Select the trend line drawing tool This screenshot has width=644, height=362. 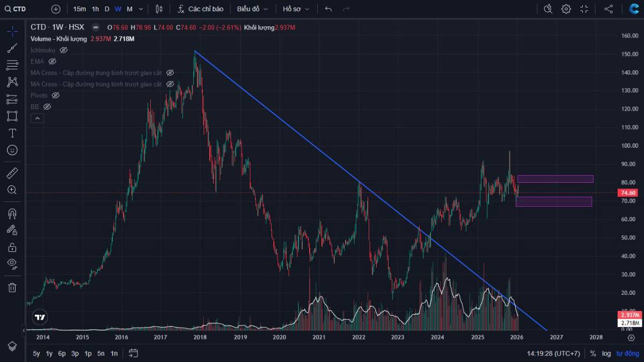tap(12, 48)
